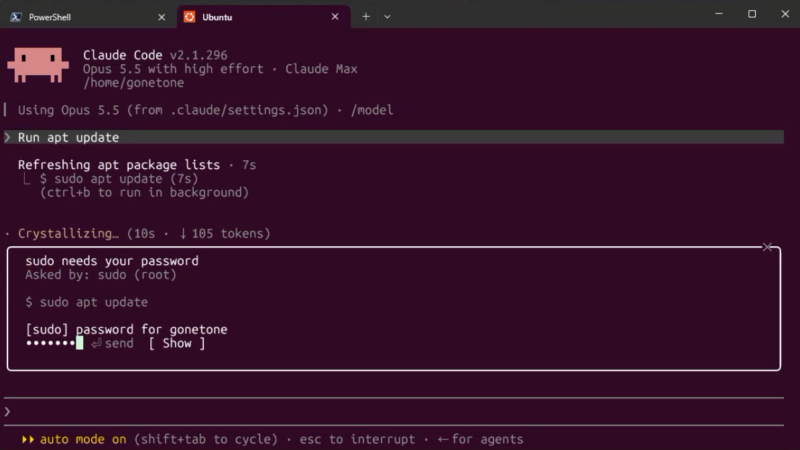Click '105 tokens' counter
Viewport: 800px width, 450px height.
(228, 234)
